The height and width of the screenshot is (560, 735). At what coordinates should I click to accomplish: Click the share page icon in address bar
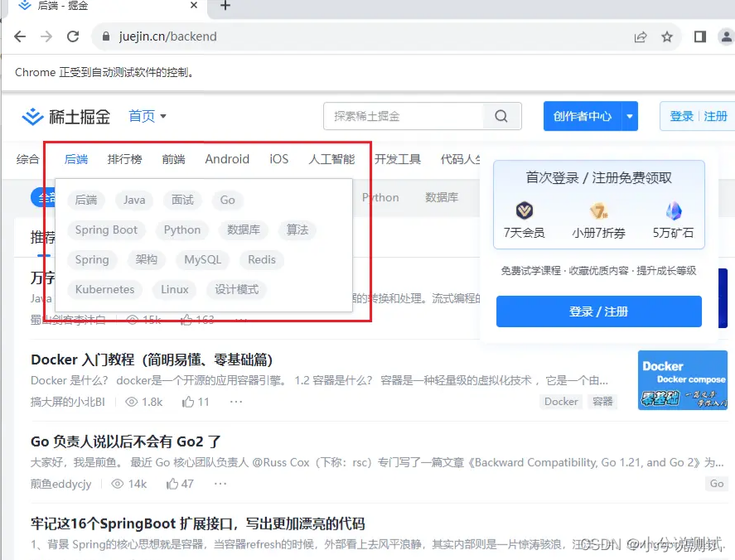[x=641, y=37]
